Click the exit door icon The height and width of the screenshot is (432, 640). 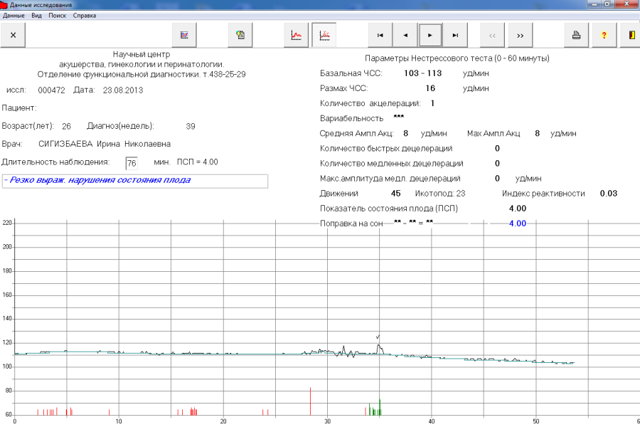pyautogui.click(x=631, y=35)
